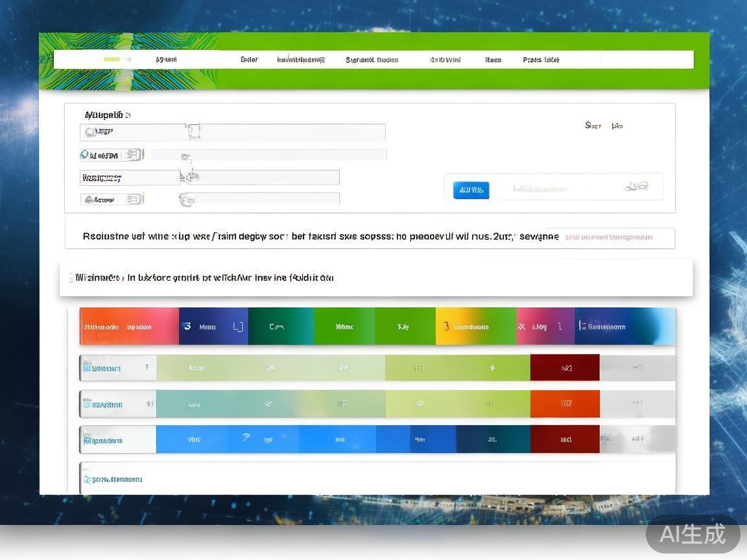
Task: Open the 'Praits' item in the top navigation bar
Action: (541, 60)
